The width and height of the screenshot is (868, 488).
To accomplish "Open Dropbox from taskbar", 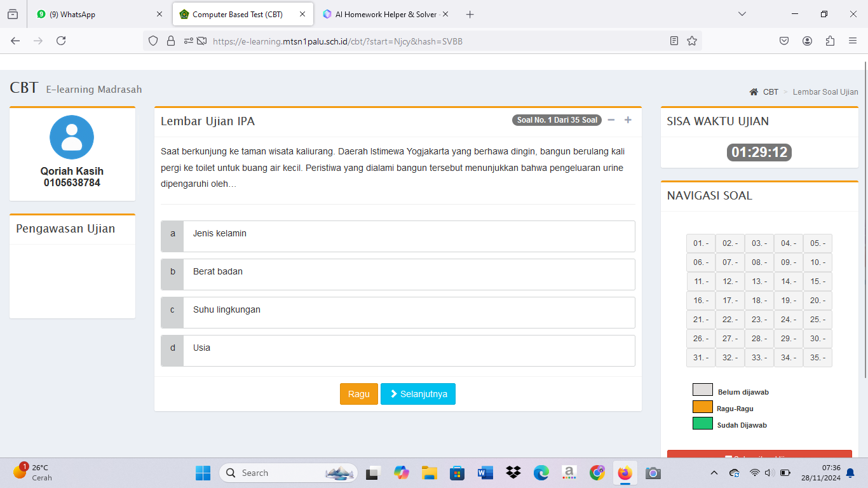I will pos(513,473).
